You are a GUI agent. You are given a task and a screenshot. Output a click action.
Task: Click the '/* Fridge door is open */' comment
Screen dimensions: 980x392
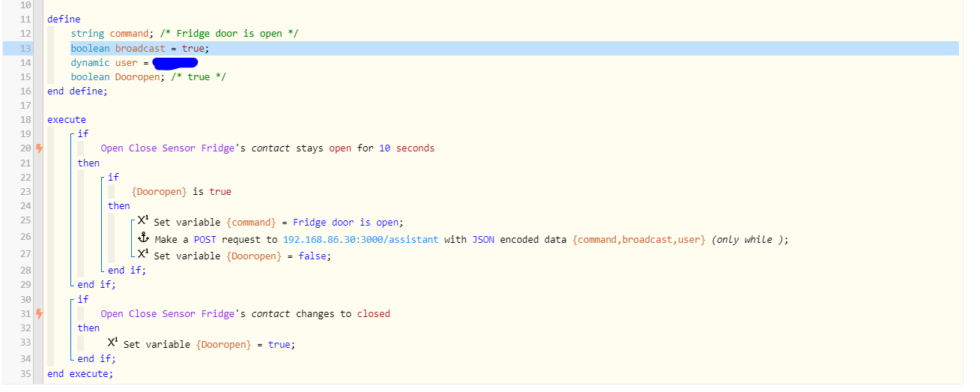pos(230,34)
